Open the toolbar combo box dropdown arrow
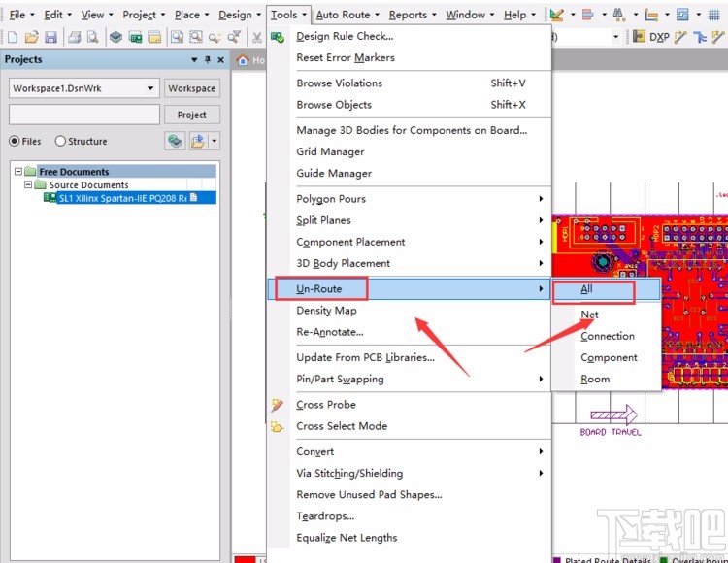 tap(616, 37)
